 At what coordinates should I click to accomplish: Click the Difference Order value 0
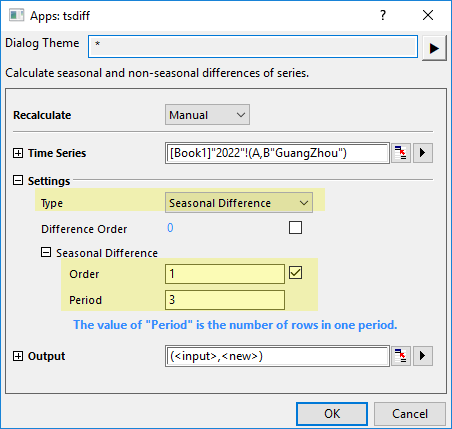click(x=170, y=228)
